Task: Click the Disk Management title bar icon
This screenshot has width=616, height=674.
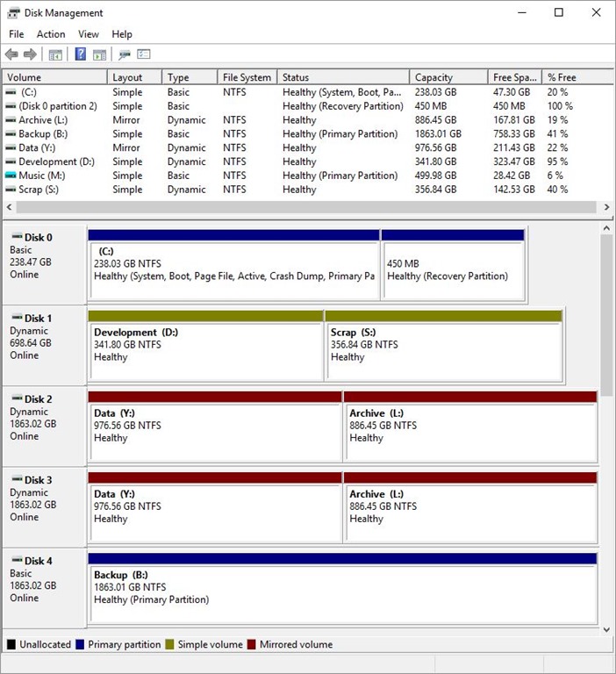Action: pyautogui.click(x=13, y=13)
